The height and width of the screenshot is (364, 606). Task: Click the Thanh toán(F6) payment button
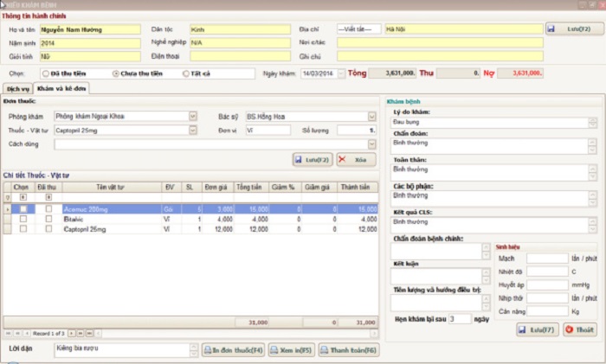pos(348,349)
